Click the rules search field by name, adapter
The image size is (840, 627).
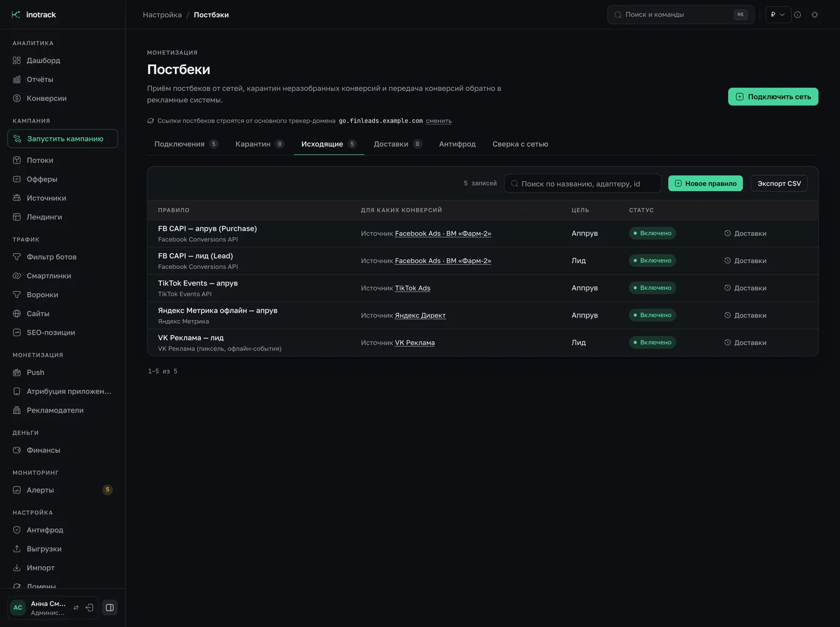click(x=583, y=183)
